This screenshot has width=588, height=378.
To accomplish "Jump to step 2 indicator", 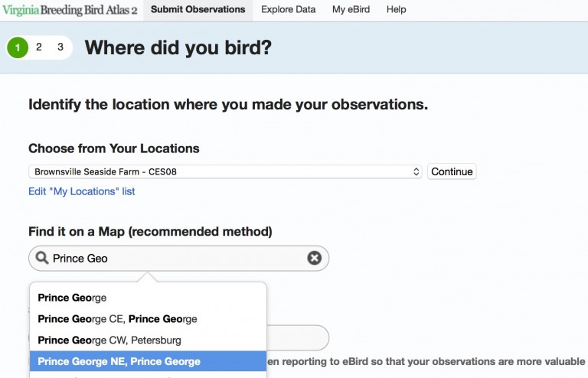I will coord(39,47).
